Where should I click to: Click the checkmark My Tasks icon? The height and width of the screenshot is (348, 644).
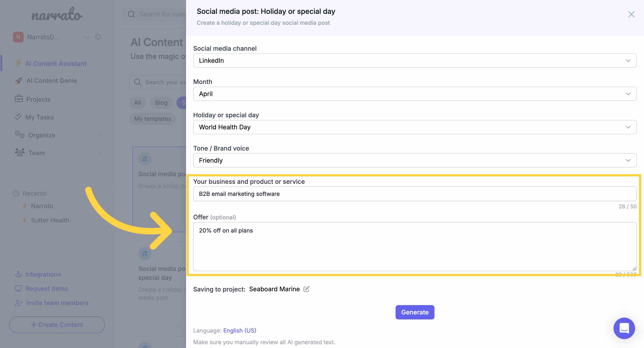18,117
